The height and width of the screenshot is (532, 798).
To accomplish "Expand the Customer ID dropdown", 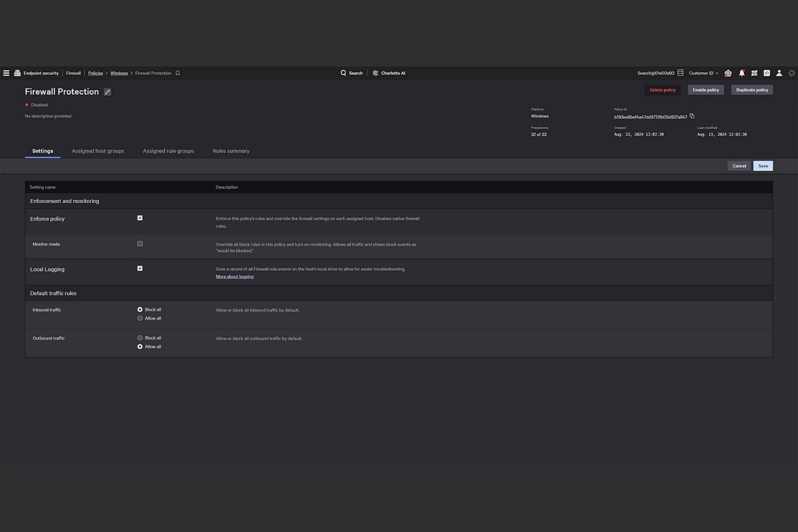I will click(x=704, y=73).
